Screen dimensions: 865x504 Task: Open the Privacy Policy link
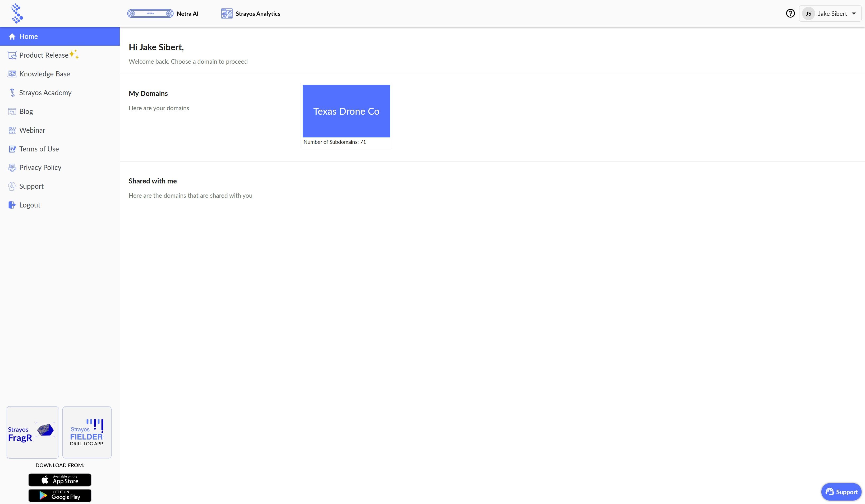[x=60, y=168]
